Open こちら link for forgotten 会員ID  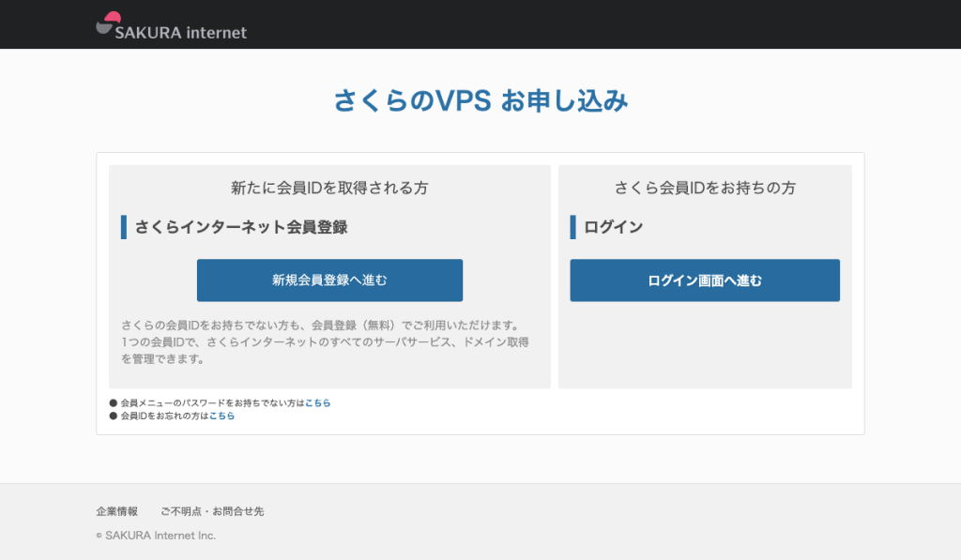(221, 416)
